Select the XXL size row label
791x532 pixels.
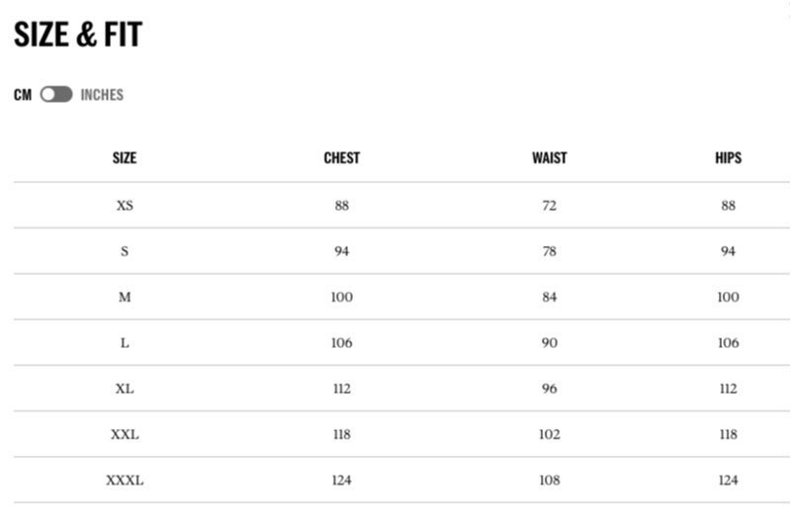(x=125, y=434)
